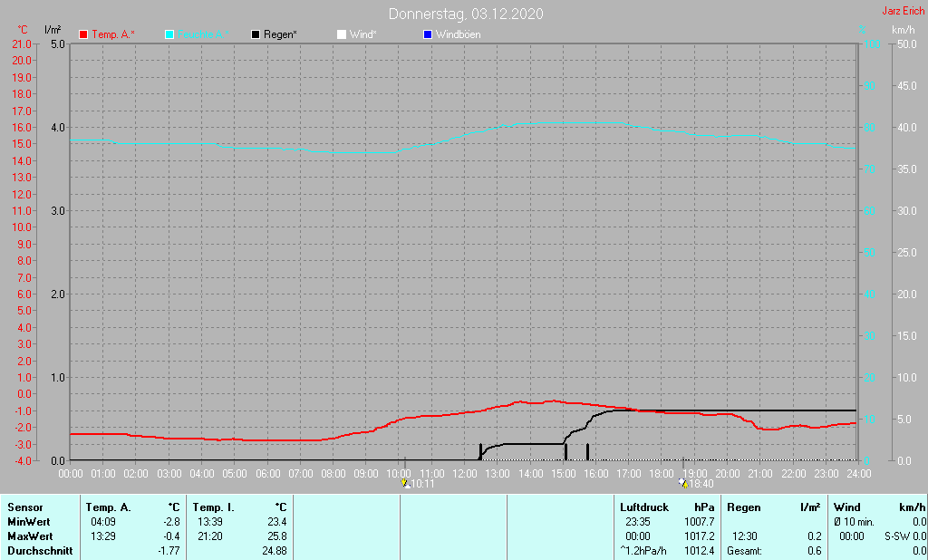Viewport: 928px width, 560px height.
Task: Click the '24:00' x-axis time label
Action: click(858, 474)
